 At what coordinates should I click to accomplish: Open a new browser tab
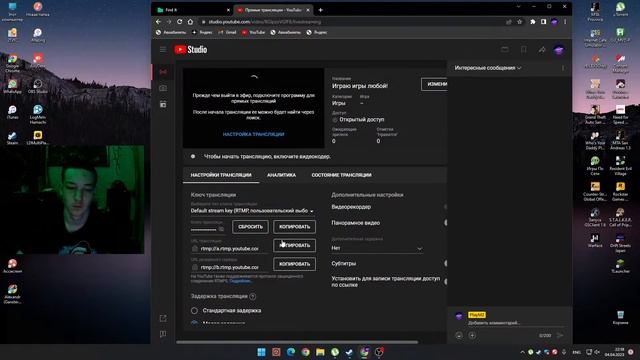320,10
